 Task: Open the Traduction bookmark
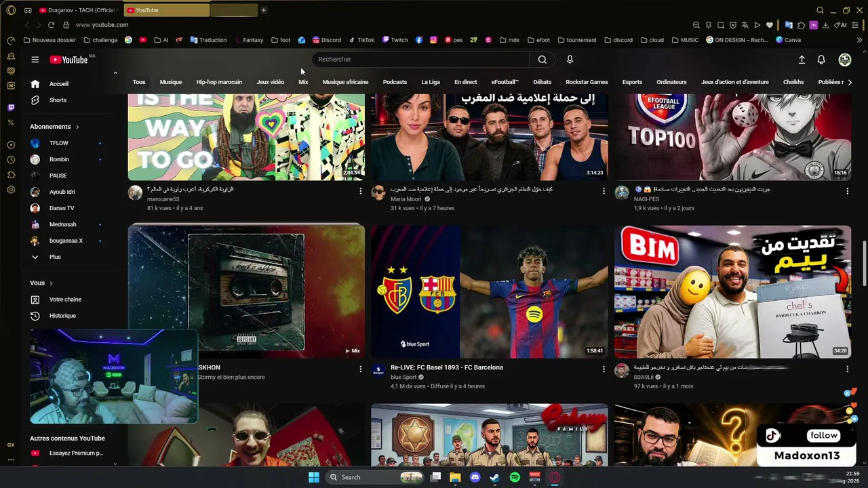(x=208, y=40)
